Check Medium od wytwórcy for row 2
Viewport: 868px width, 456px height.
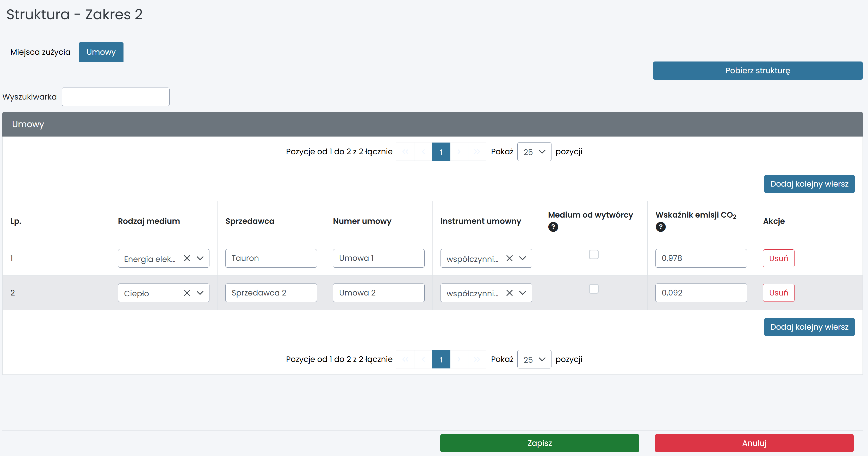click(x=593, y=289)
